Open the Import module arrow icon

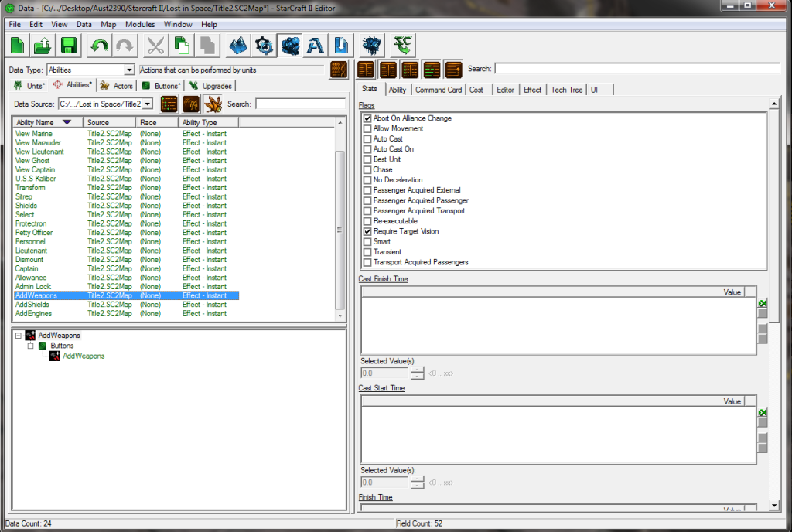[x=341, y=46]
